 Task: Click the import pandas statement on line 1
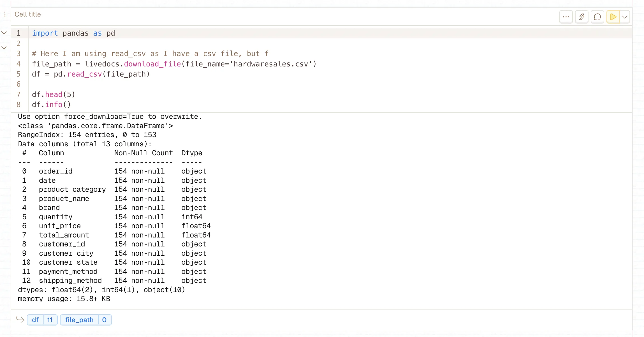[x=73, y=33]
